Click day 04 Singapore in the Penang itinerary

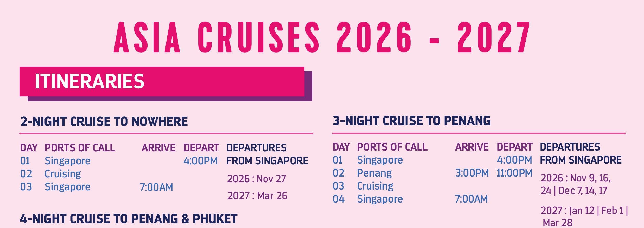pos(380,199)
